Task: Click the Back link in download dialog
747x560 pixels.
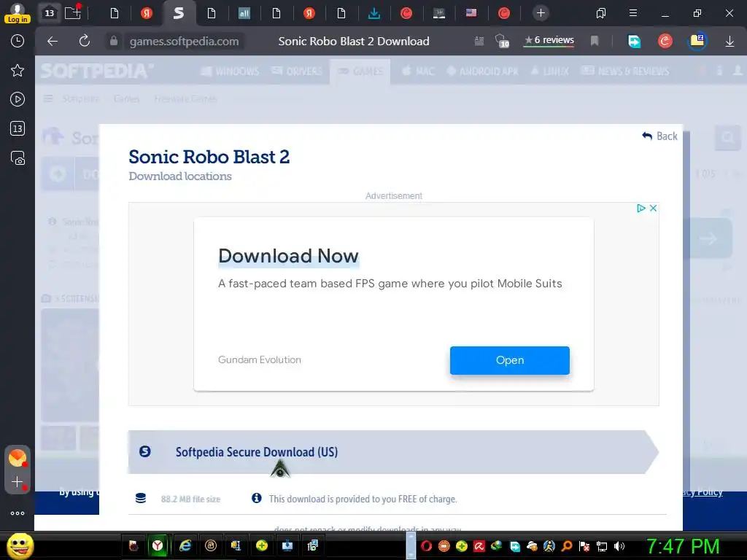Action: tap(659, 136)
